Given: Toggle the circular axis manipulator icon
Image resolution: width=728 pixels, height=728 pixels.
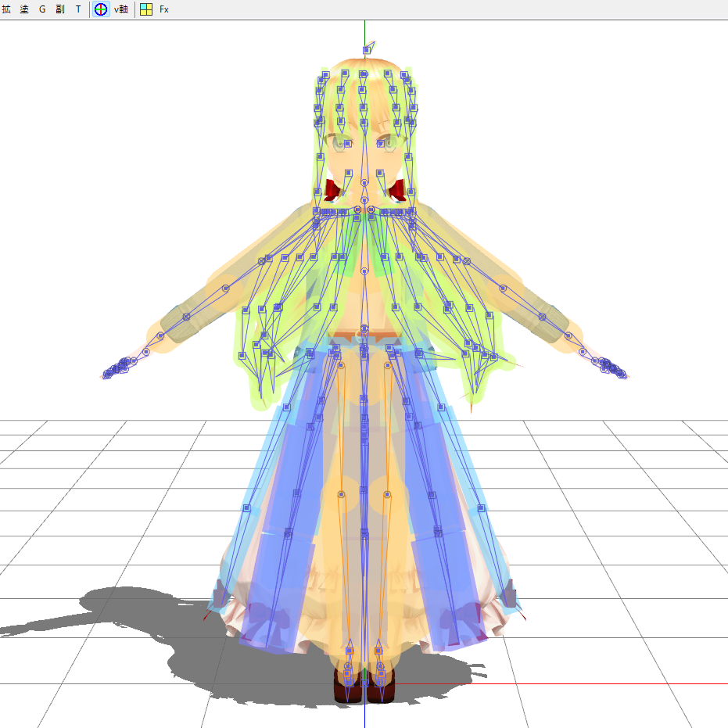Looking at the screenshot, I should [x=101, y=9].
